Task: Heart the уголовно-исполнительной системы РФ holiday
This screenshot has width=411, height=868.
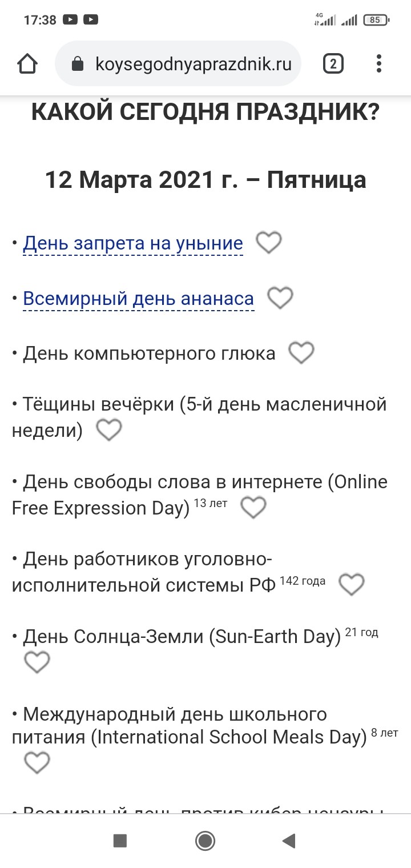Action: (x=351, y=584)
